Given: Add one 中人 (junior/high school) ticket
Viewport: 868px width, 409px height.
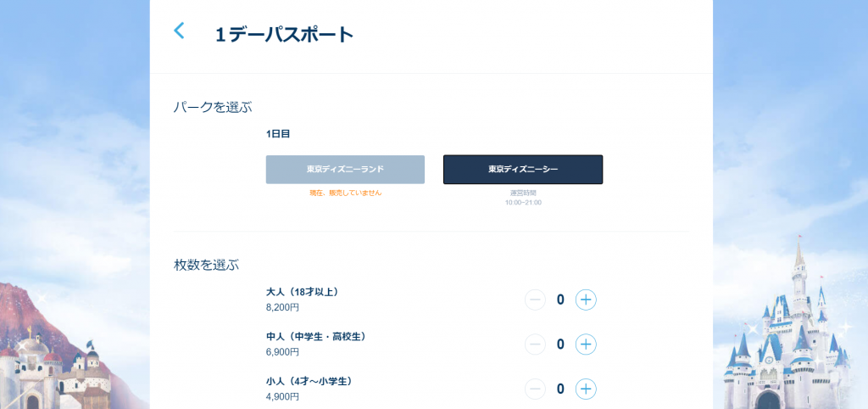Looking at the screenshot, I should point(586,345).
